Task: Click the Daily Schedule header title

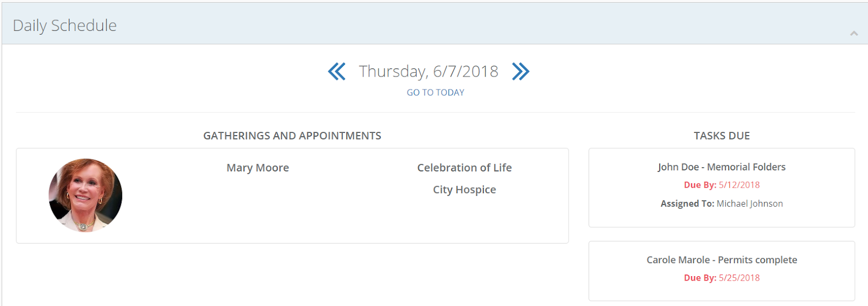Action: pos(65,25)
